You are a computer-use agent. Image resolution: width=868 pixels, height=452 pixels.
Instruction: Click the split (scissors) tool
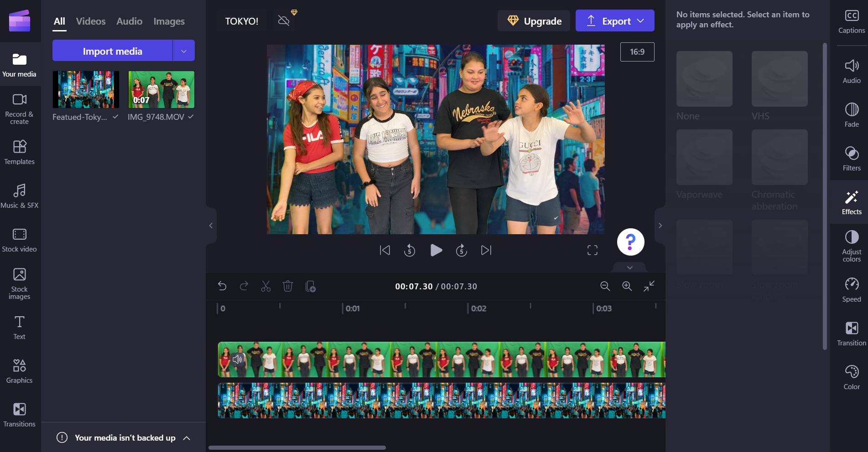[265, 286]
